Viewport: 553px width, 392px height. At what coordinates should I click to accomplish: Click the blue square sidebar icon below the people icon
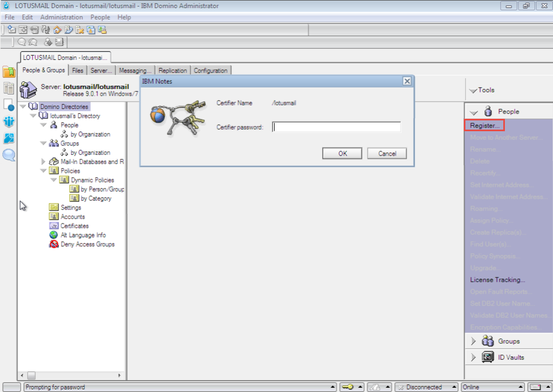(9, 138)
